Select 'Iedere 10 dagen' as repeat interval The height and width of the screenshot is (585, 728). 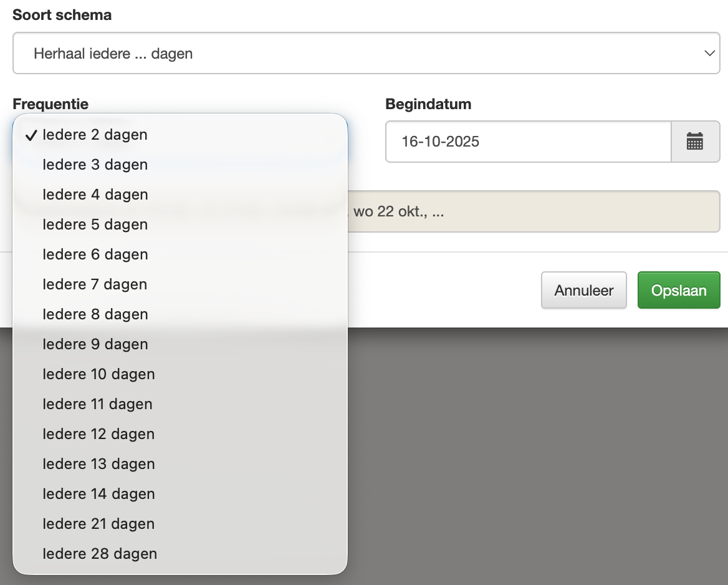[98, 374]
